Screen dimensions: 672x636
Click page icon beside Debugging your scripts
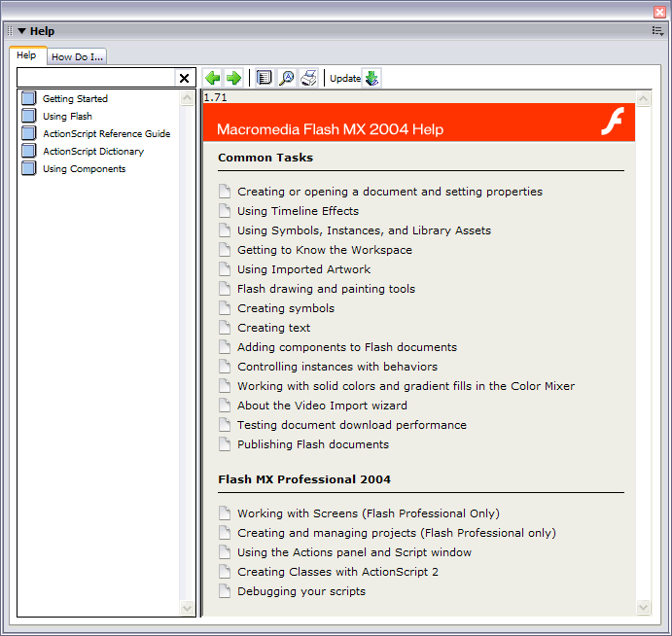[x=225, y=591]
